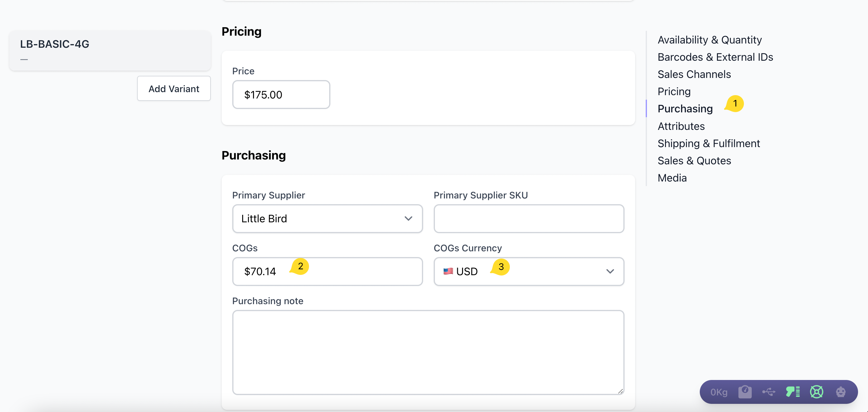Click the green barcode scanner icon
Image resolution: width=868 pixels, height=412 pixels.
tap(792, 392)
